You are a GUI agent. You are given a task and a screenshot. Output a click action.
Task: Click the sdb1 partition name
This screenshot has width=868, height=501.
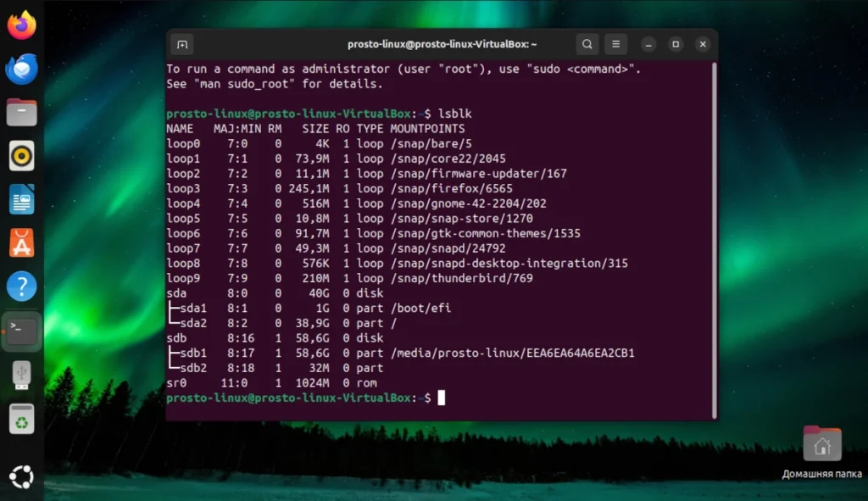pyautogui.click(x=193, y=353)
